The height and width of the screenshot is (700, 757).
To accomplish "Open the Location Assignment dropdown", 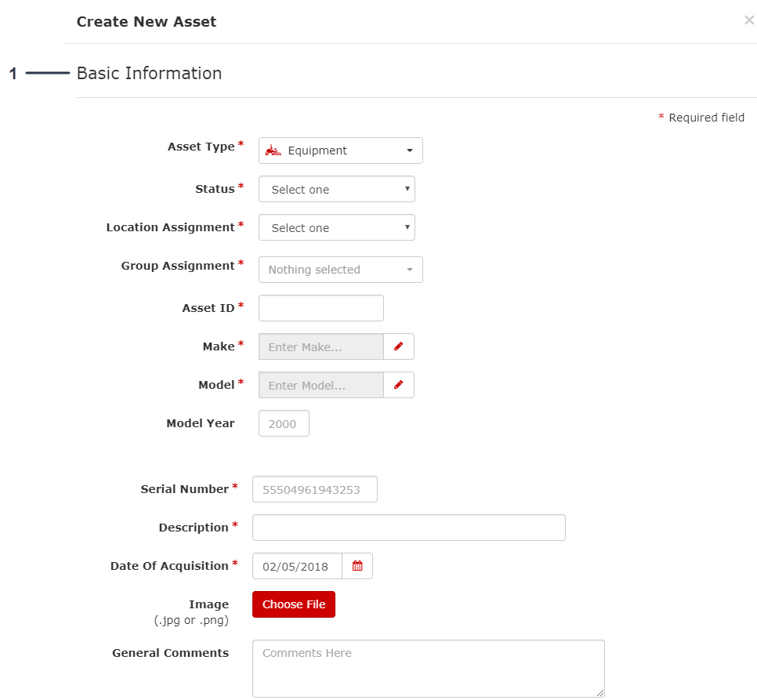I will (336, 227).
